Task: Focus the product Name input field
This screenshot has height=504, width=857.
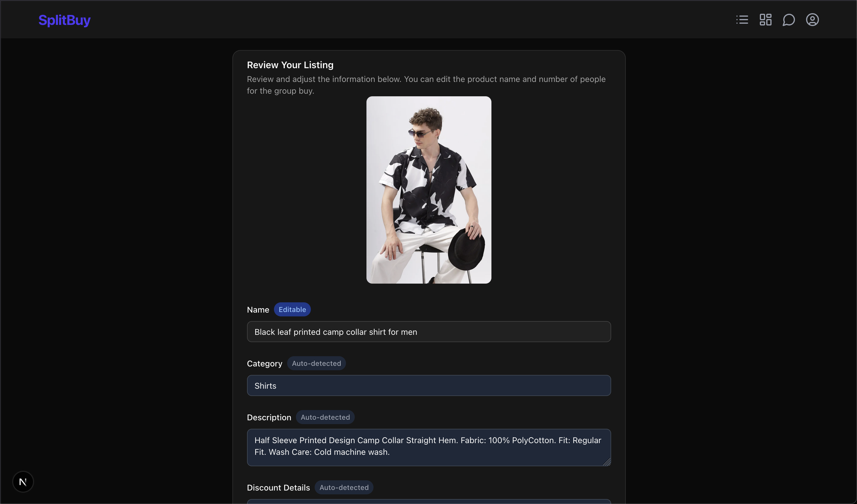Action: [x=428, y=332]
